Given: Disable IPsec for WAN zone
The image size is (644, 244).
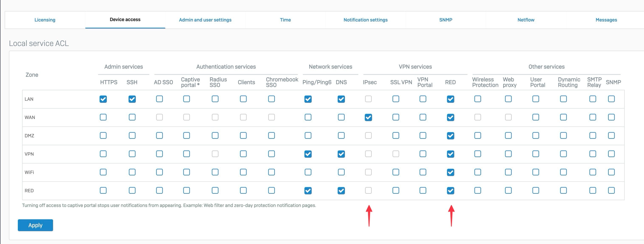Looking at the screenshot, I should pyautogui.click(x=368, y=117).
